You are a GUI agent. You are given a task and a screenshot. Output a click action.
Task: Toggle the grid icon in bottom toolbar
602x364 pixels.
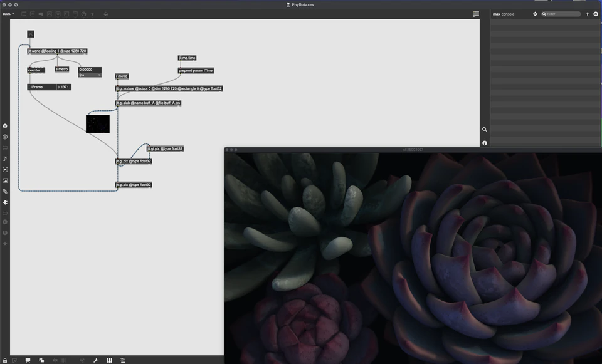tap(64, 360)
